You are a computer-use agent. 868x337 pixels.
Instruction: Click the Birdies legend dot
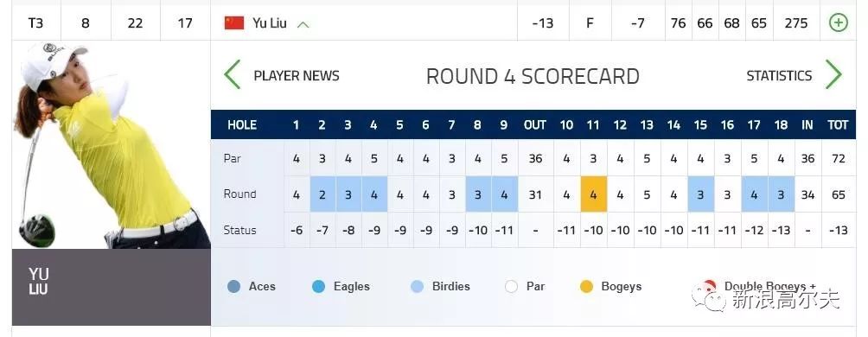point(418,287)
